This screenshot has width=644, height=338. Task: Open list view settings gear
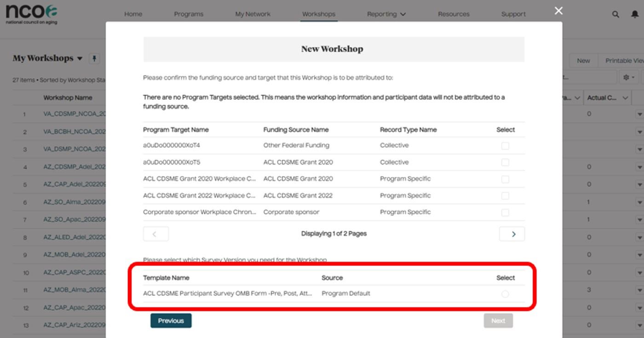click(628, 77)
